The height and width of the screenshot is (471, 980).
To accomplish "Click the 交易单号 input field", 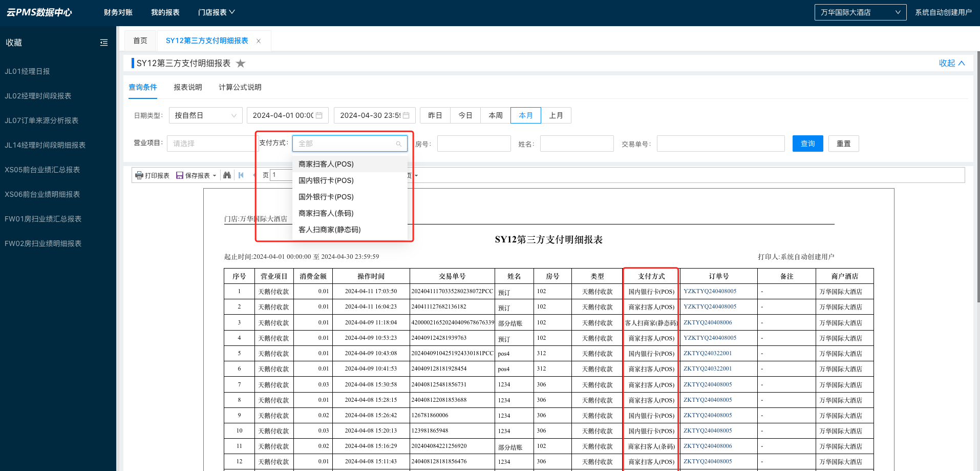I will click(x=721, y=144).
